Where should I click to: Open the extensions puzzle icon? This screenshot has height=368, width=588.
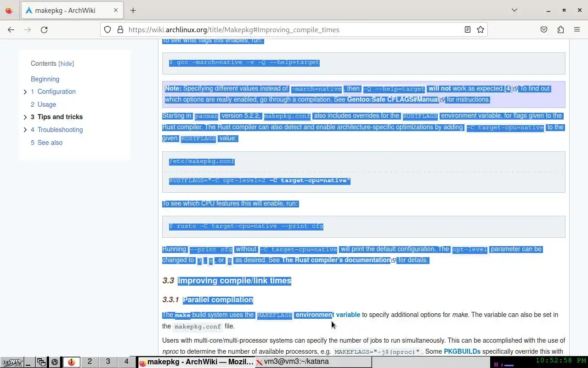(560, 29)
